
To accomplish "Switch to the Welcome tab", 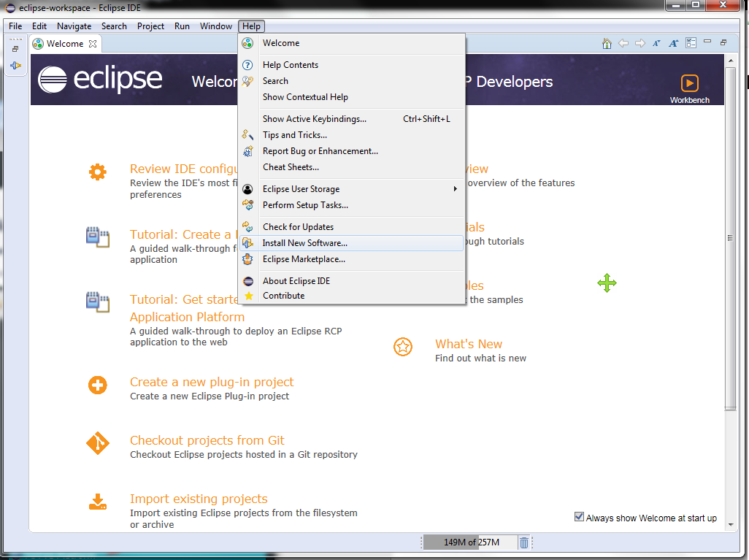I will tap(65, 44).
